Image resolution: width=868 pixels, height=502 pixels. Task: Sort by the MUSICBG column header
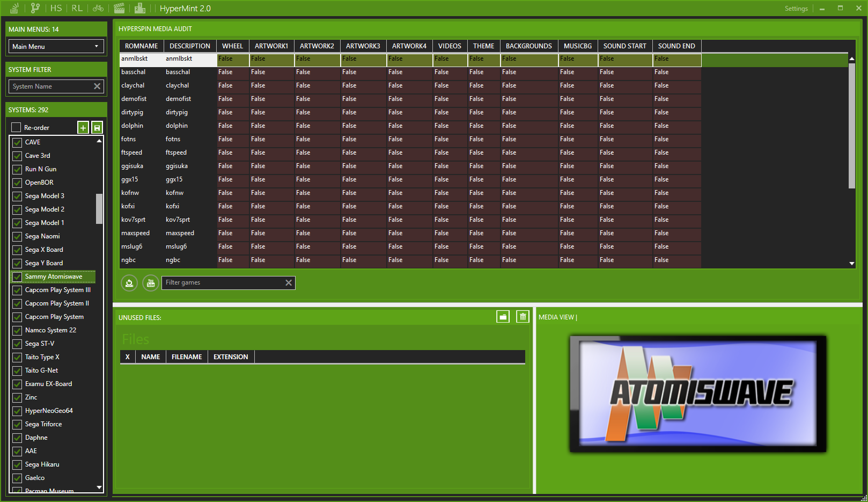tap(578, 46)
